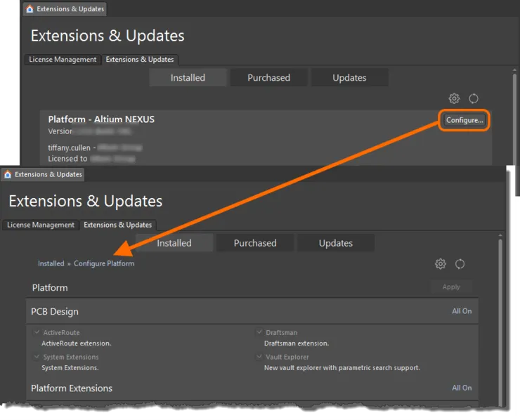The image size is (520, 420).
Task: Click the tiffany.cullen user name text
Action: pos(69,147)
